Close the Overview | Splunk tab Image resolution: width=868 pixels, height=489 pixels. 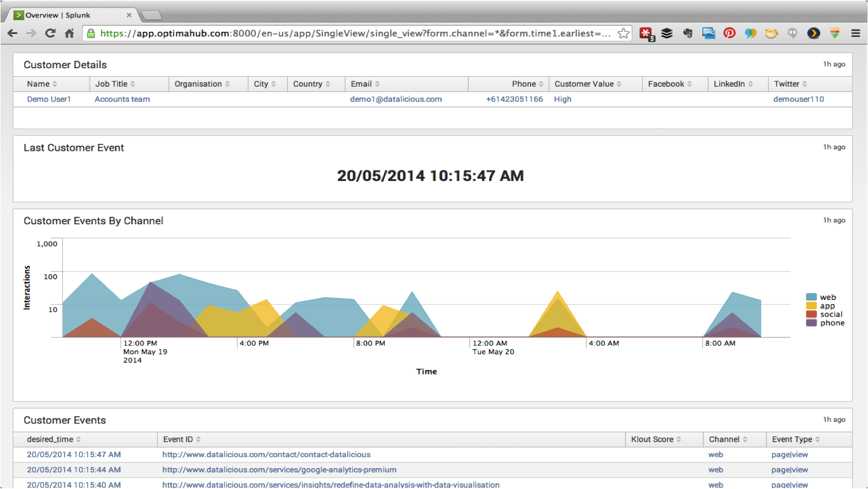tap(129, 16)
